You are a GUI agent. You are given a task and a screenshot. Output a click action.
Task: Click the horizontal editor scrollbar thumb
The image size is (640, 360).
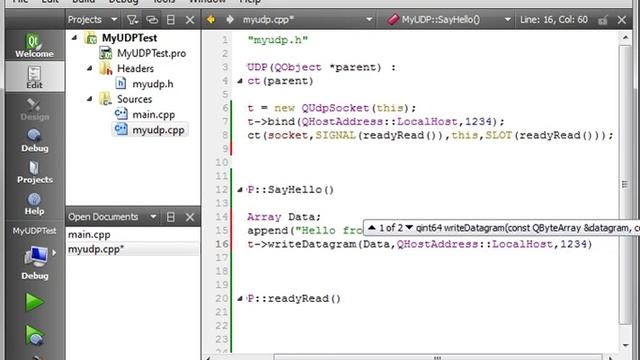pyautogui.click(x=438, y=358)
